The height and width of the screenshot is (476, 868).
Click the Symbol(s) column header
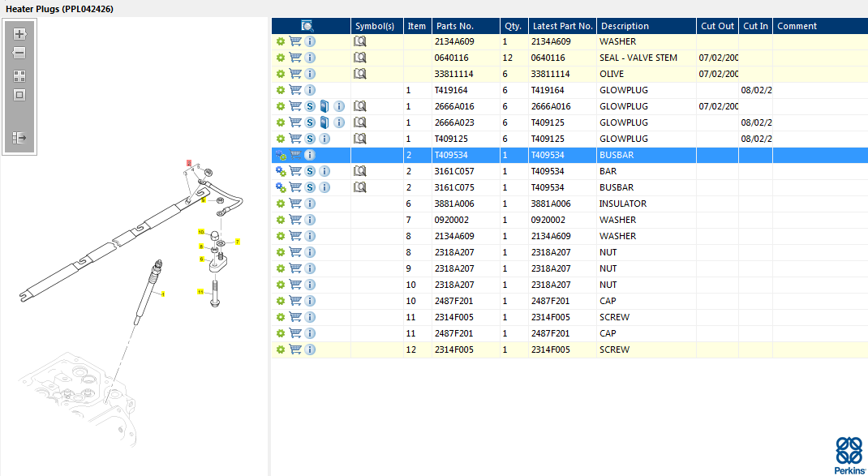click(x=377, y=25)
